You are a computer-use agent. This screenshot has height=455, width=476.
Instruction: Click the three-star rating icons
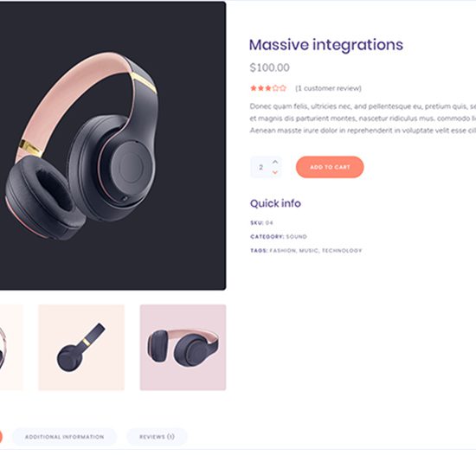(x=267, y=88)
